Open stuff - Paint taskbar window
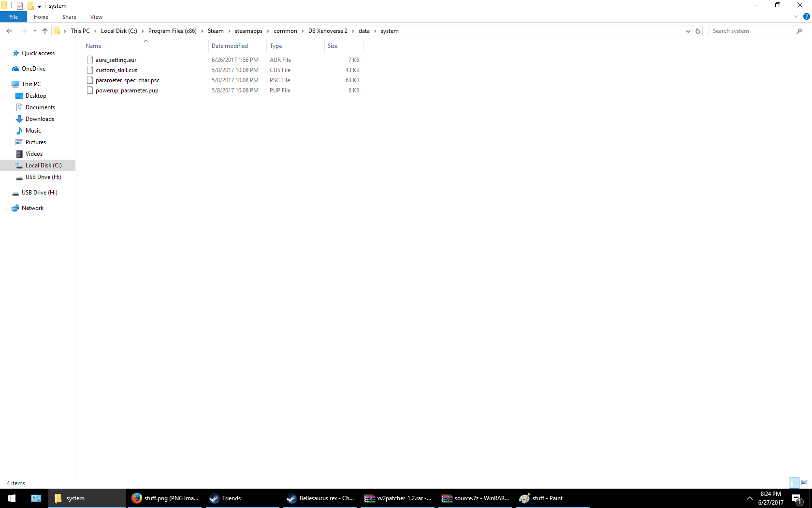 point(554,498)
